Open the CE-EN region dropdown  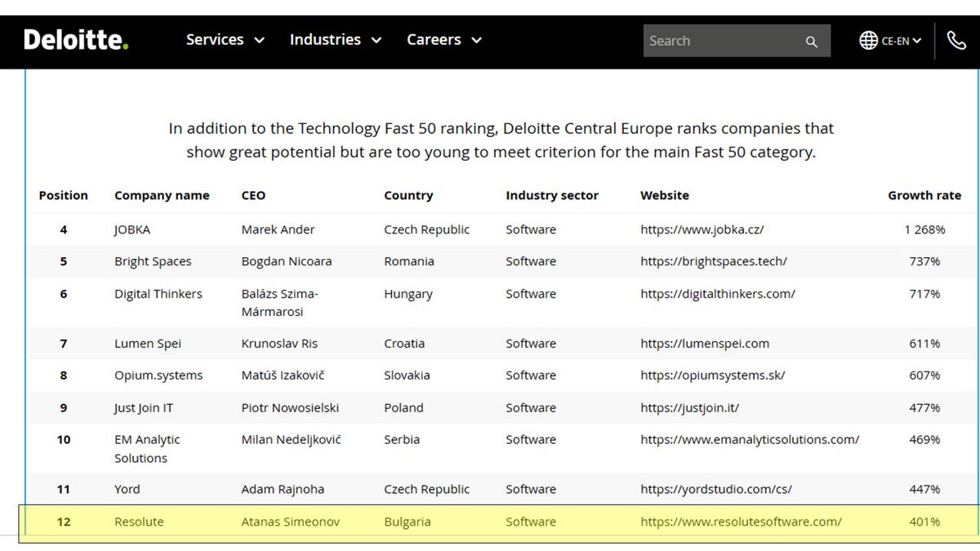(x=902, y=41)
